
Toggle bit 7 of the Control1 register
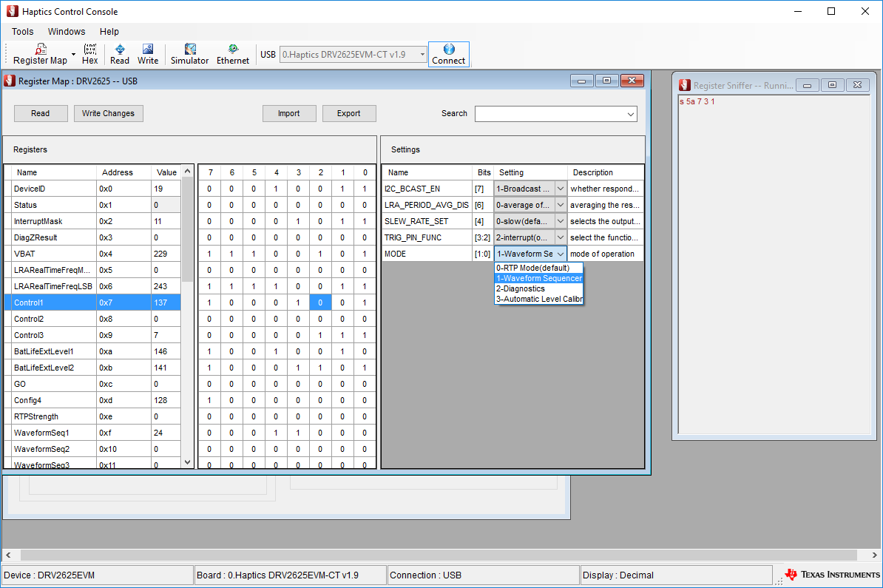209,303
